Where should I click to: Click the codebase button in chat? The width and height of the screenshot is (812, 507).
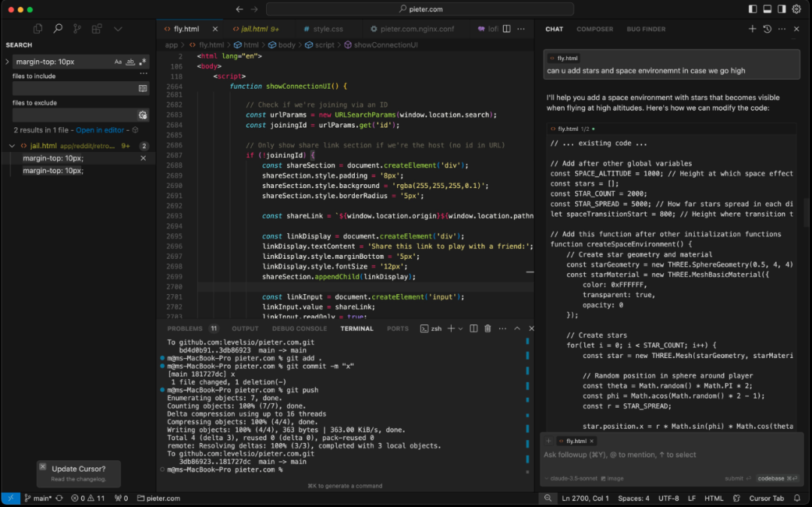(x=777, y=478)
